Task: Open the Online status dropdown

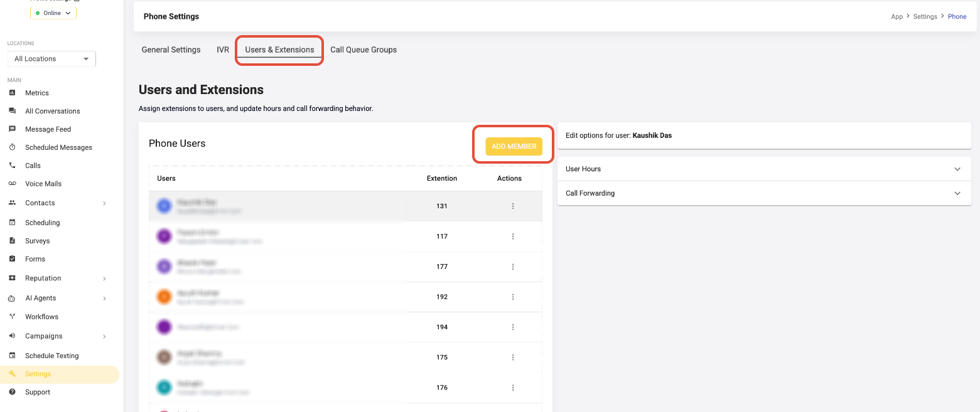Action: point(53,13)
